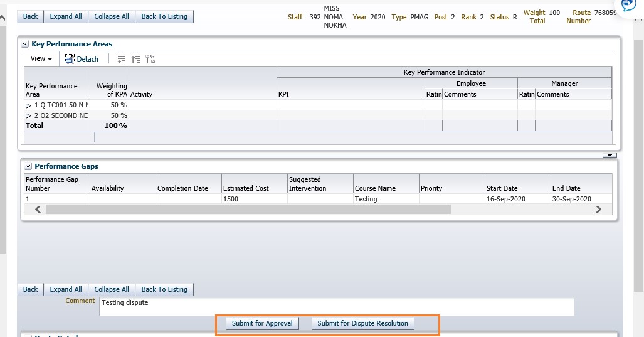Click inside the Comment text field
Screen dimensions: 644x337
(x=335, y=306)
